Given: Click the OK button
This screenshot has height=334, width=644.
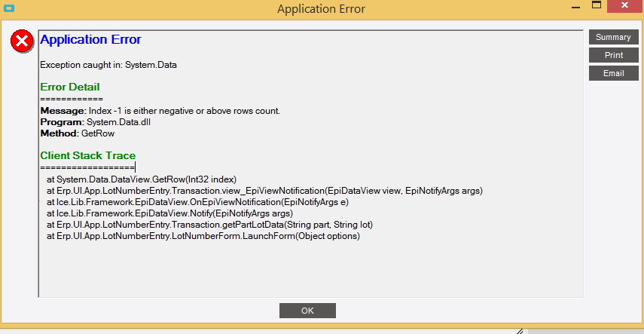Looking at the screenshot, I should 307,311.
